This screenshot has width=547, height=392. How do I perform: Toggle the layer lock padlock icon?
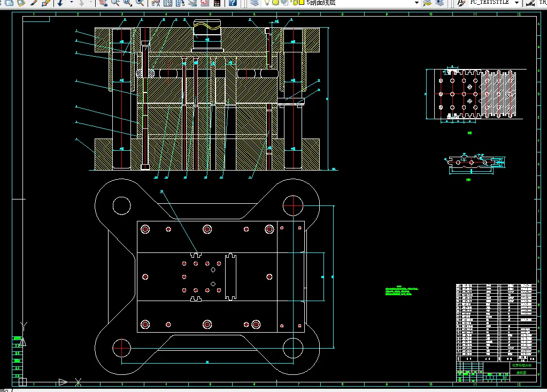click(x=295, y=3)
